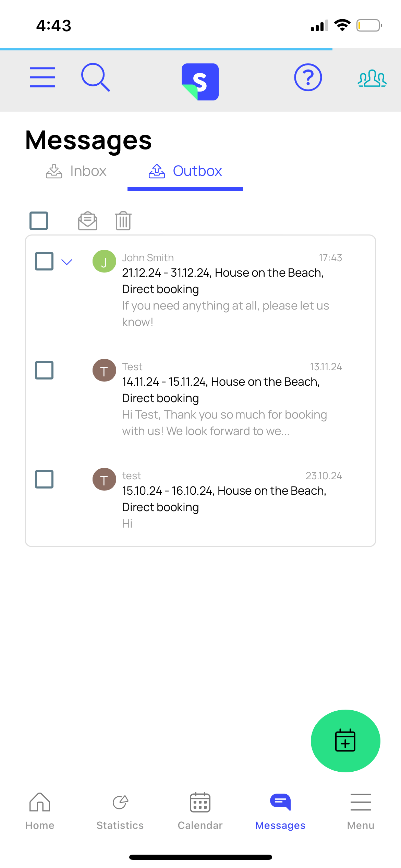Open the help question mark icon

point(308,77)
